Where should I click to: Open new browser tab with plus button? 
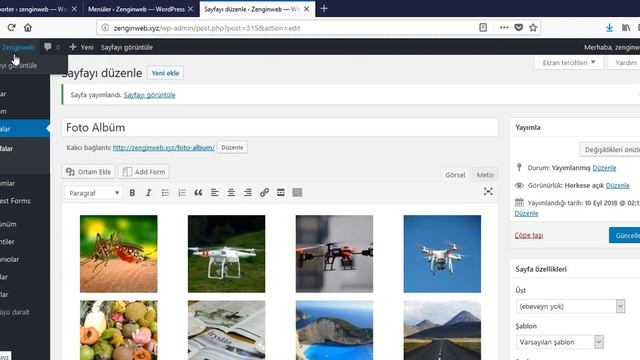[x=324, y=8]
